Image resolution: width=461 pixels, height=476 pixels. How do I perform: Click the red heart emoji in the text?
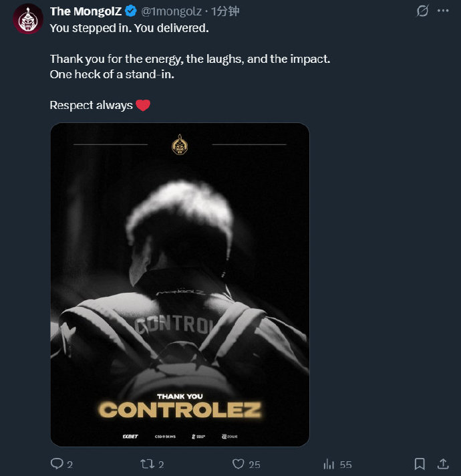point(143,105)
